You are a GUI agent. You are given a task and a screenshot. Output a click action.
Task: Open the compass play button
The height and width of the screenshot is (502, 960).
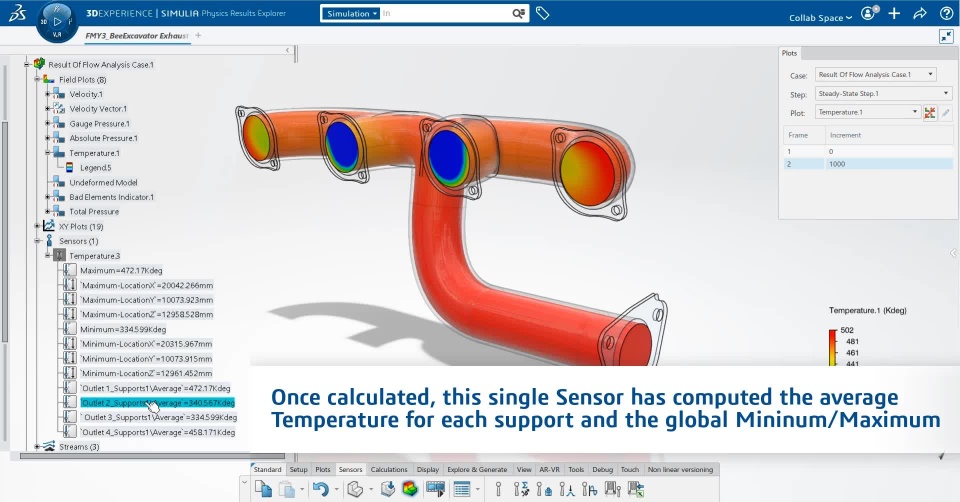click(57, 21)
